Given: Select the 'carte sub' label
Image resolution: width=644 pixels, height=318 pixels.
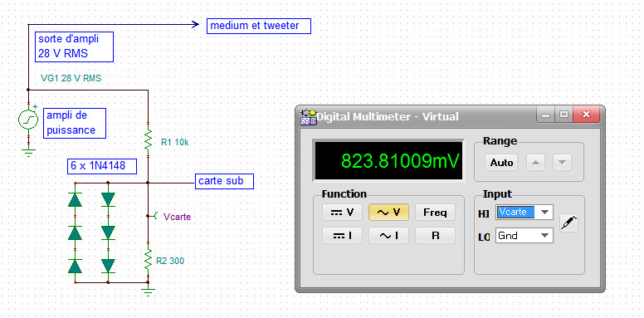Looking at the screenshot, I should pos(224,181).
